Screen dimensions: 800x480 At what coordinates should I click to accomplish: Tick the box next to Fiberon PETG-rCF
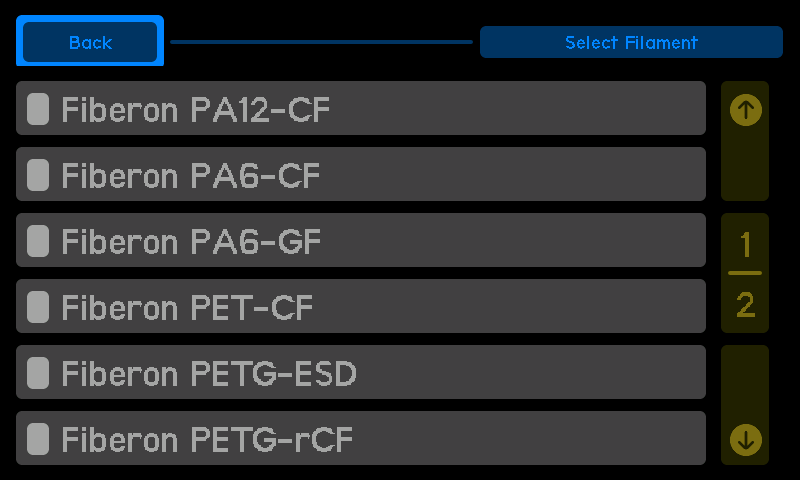38,439
